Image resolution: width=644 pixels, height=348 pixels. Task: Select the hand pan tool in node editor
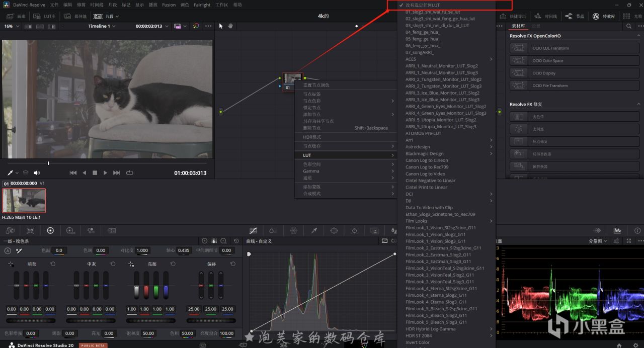click(x=230, y=26)
